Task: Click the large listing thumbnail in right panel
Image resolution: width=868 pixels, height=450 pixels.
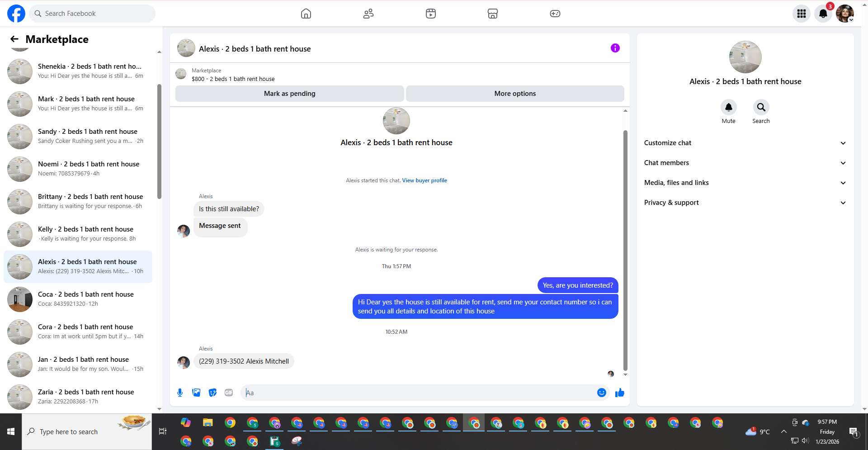Action: pyautogui.click(x=745, y=57)
